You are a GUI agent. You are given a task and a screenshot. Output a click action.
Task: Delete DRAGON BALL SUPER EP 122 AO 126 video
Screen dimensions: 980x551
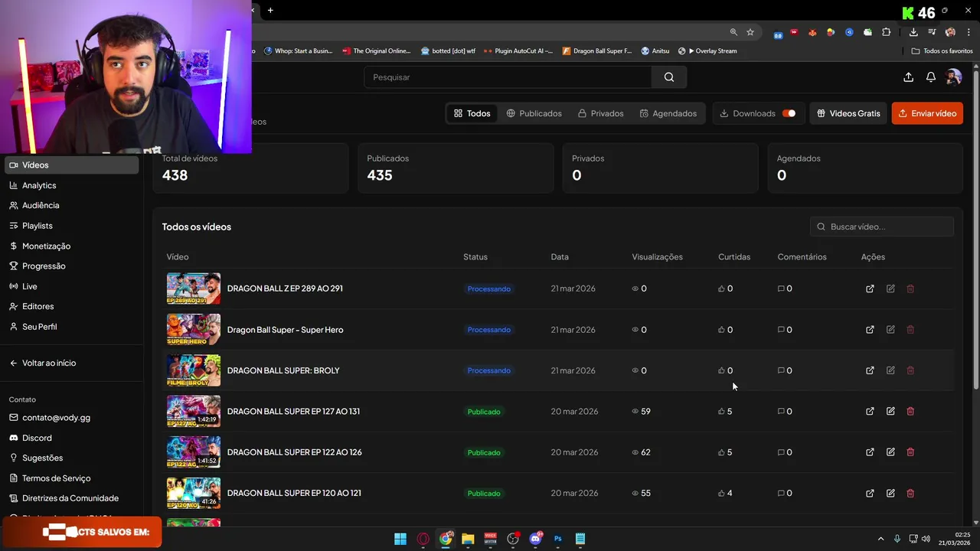point(910,452)
